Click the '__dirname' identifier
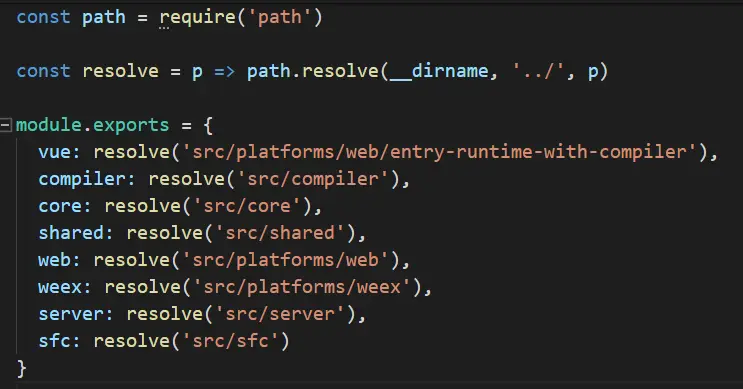The width and height of the screenshot is (743, 389). (x=439, y=72)
